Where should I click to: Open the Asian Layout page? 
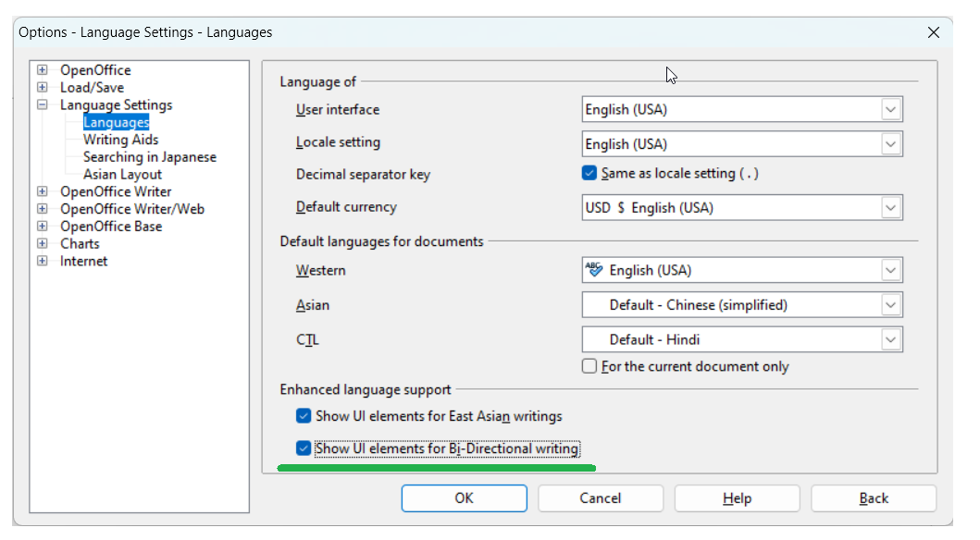coord(122,175)
